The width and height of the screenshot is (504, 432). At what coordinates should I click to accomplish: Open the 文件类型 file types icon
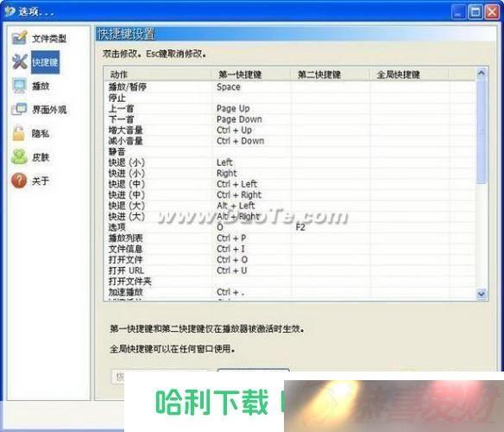(19, 38)
